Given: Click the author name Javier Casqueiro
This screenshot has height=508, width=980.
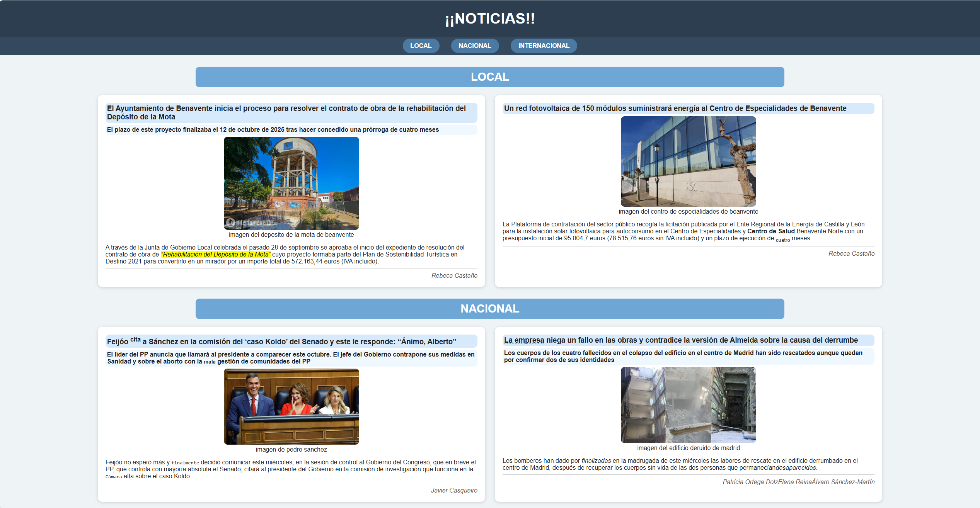Looking at the screenshot, I should 455,491.
